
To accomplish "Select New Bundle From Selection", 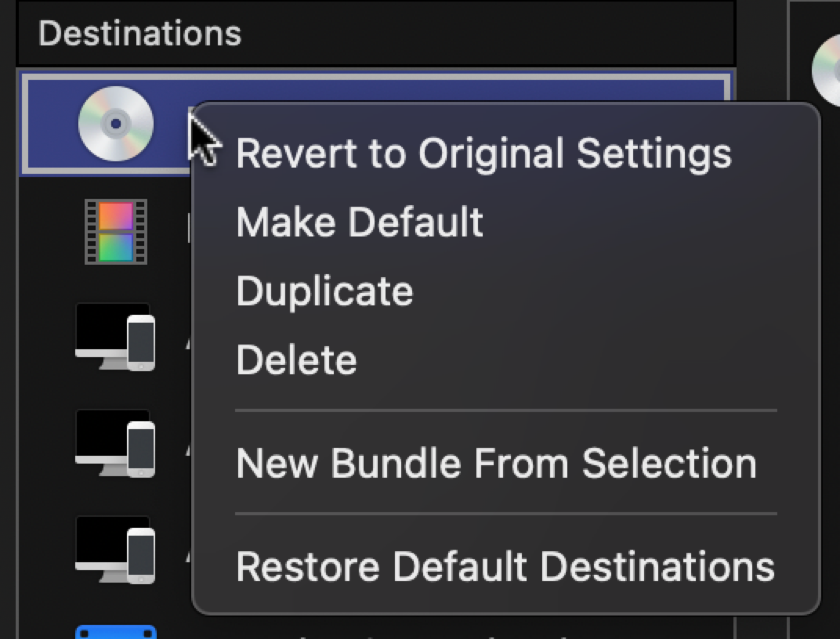I will pyautogui.click(x=496, y=464).
